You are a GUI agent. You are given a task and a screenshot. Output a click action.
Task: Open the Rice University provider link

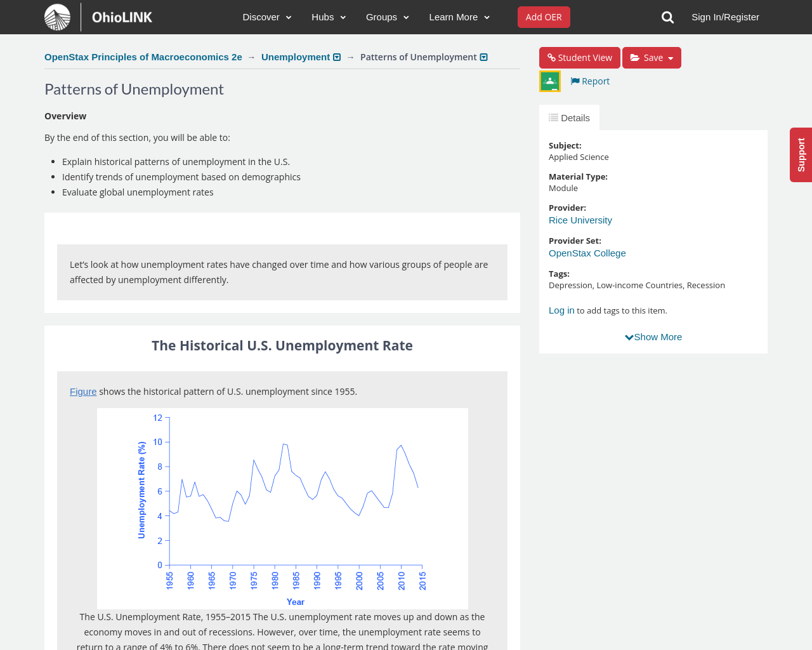point(580,220)
